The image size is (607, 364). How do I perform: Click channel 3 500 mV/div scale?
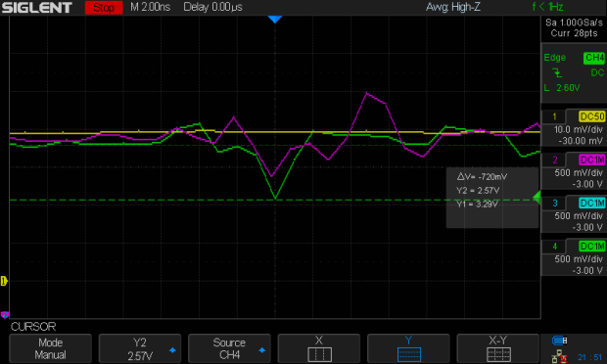[579, 216]
